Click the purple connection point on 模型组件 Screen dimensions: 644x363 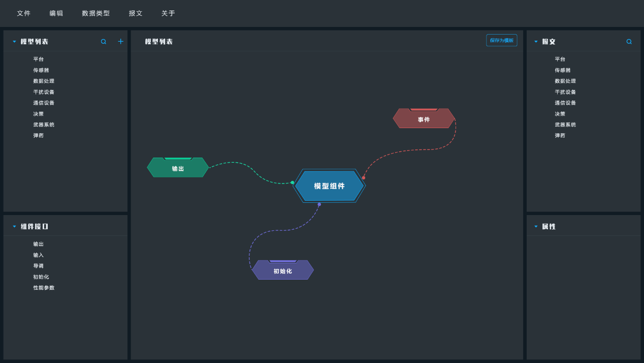319,204
